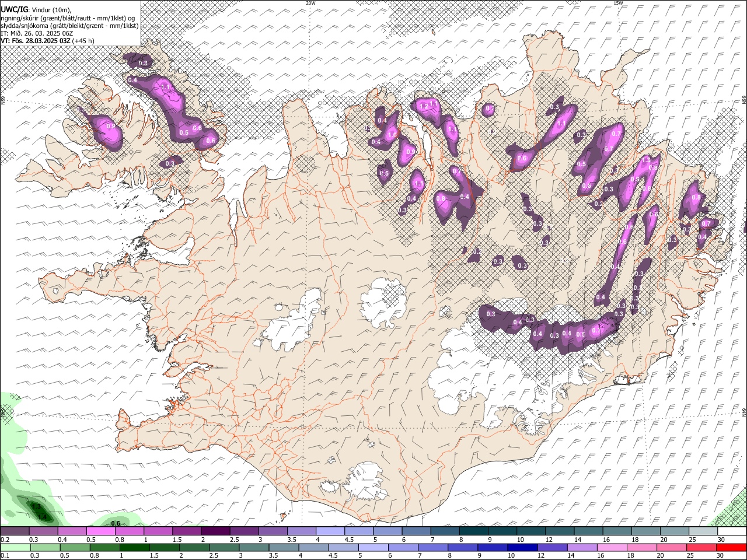The image size is (747, 560).
Task: Click the Hofsjökull glacier white area in central Iceland
Action: 383,302
